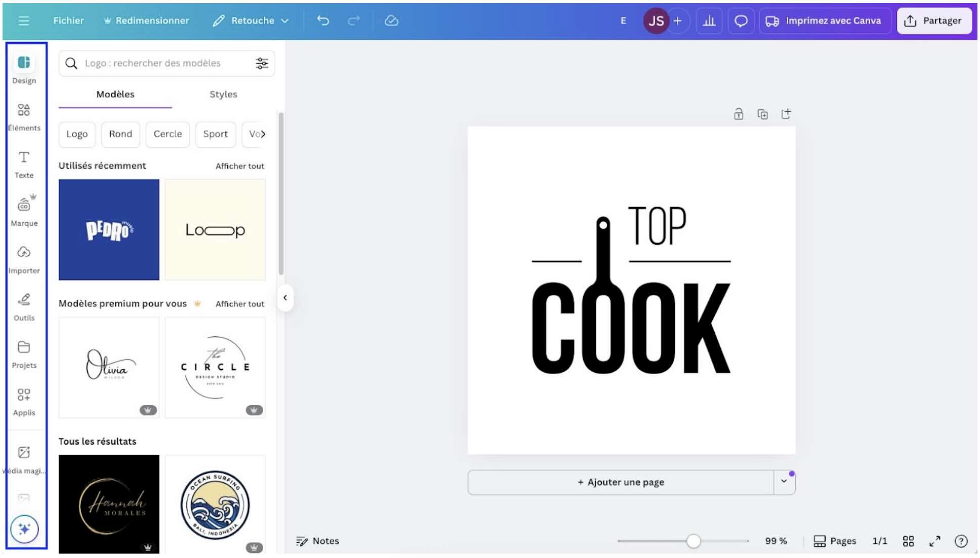Add a new page icon above canvas
The image size is (980, 558).
786,114
